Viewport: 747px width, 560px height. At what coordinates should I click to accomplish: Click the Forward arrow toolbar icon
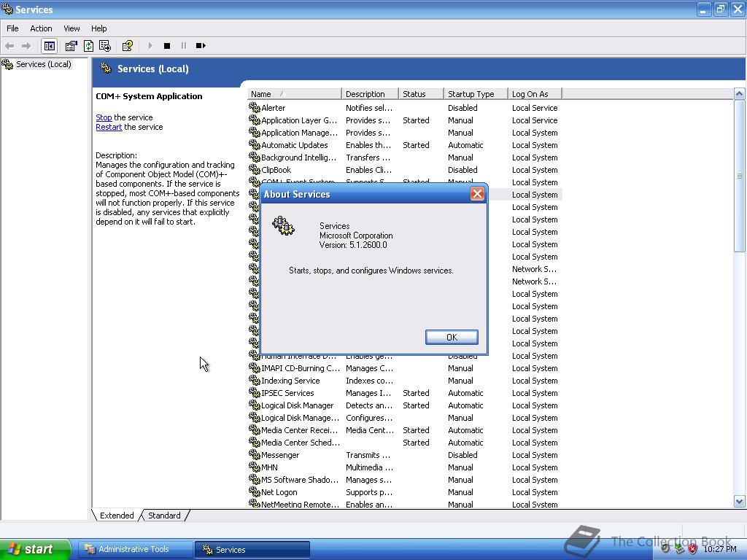click(26, 46)
